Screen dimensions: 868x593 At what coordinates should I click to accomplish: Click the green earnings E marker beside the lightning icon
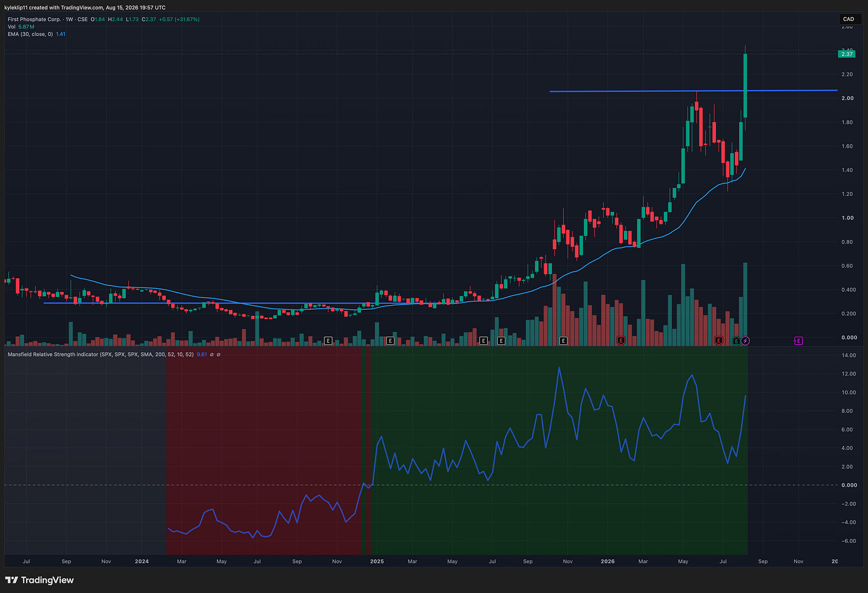pyautogui.click(x=736, y=341)
